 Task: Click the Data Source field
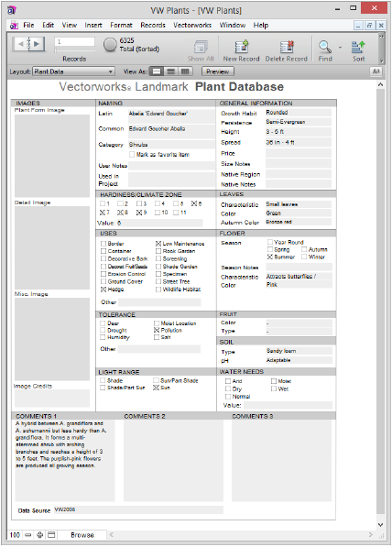(x=138, y=509)
